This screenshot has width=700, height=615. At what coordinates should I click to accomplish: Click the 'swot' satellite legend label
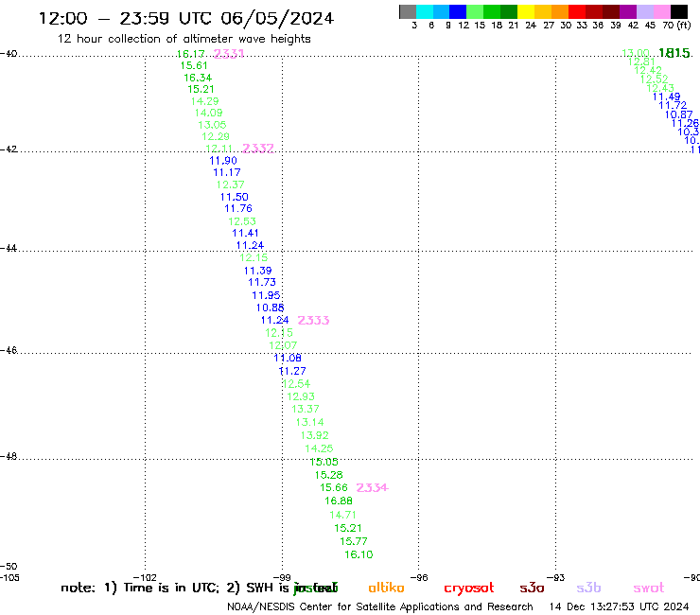[x=649, y=588]
